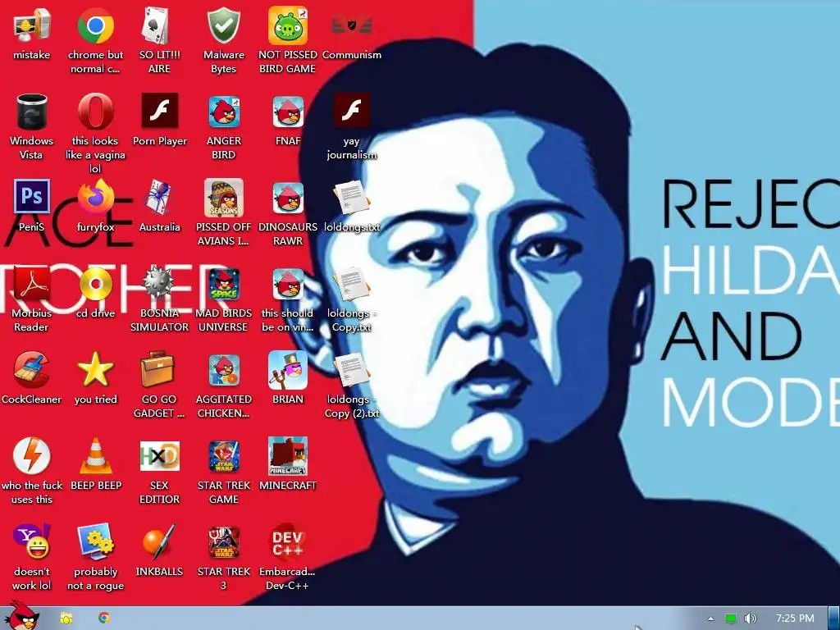
Task: Select the "Communism" desktop icon
Action: [x=351, y=25]
